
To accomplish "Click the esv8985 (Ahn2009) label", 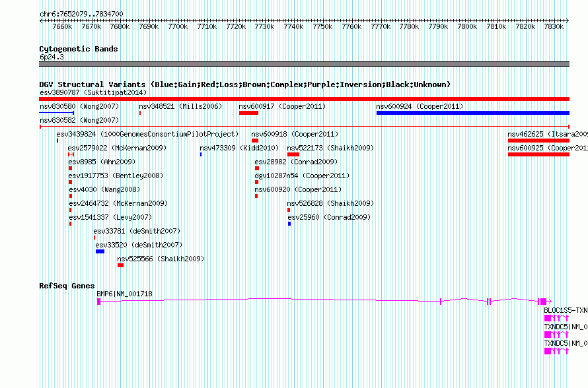I will [x=102, y=162].
